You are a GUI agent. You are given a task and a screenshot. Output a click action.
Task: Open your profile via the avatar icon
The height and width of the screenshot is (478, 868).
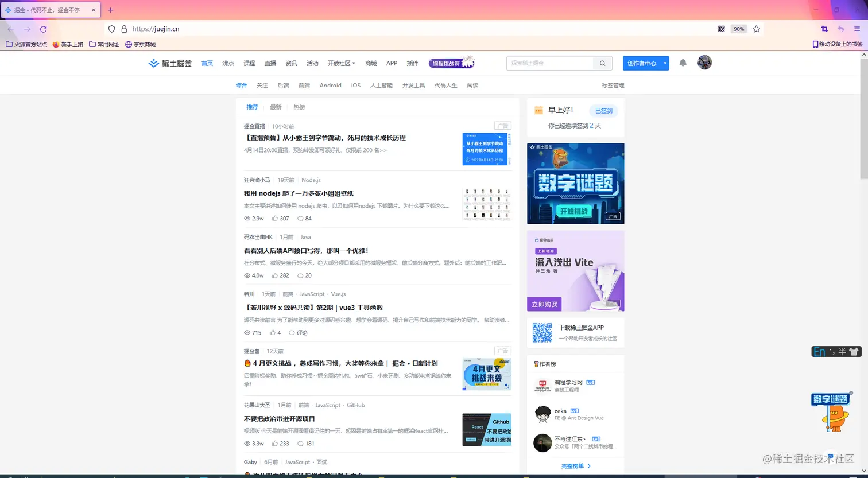[704, 63]
